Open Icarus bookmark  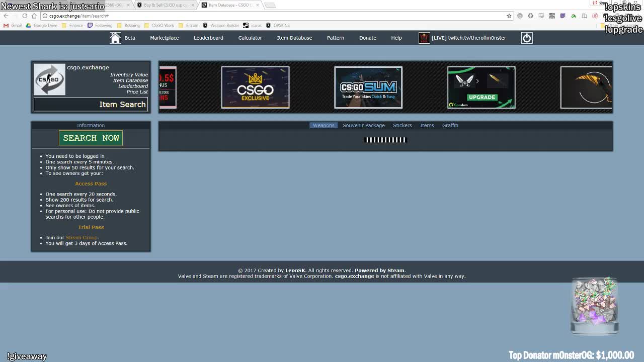tap(253, 25)
